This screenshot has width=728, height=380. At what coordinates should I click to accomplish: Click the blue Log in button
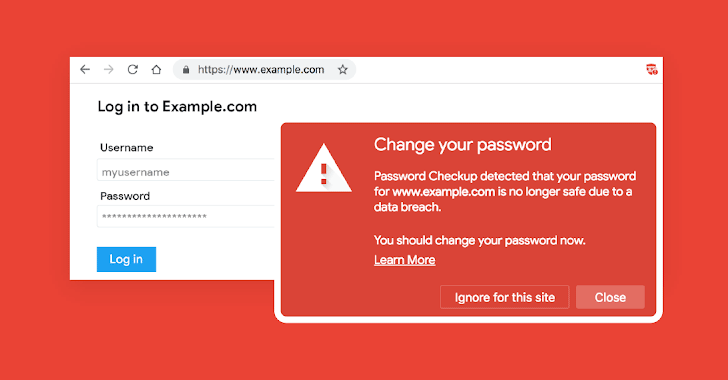coord(126,259)
